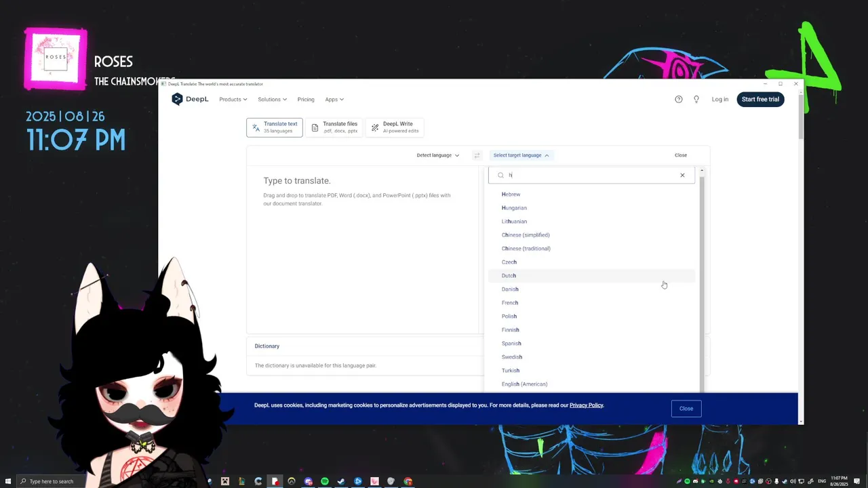Close the cookie banner

686,409
